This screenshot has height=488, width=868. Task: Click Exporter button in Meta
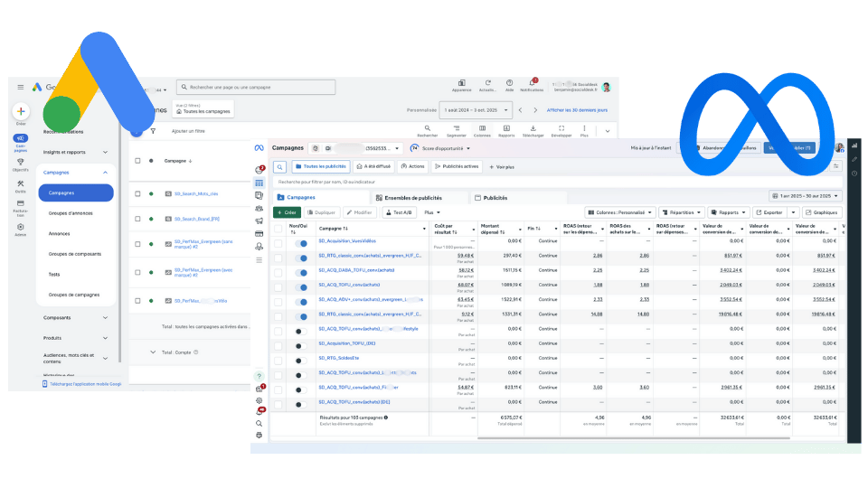point(769,212)
